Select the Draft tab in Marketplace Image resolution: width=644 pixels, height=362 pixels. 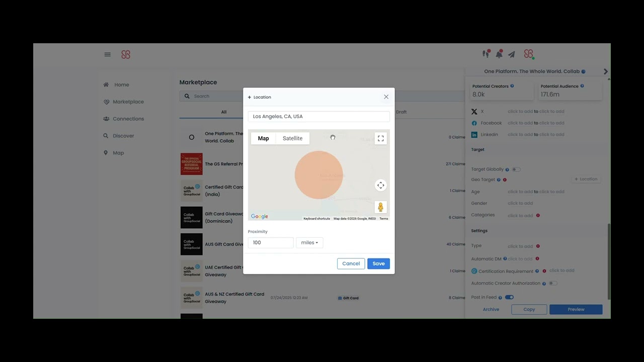401,112
